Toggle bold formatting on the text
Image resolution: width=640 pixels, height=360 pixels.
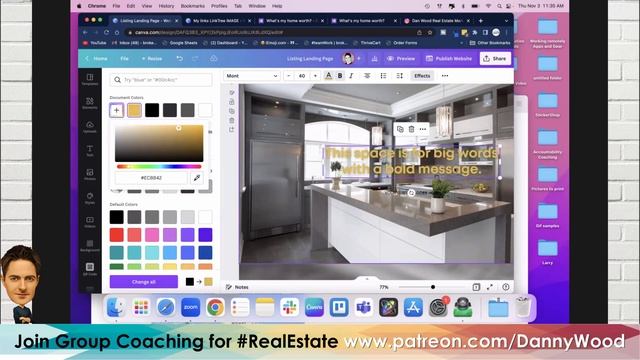(340, 76)
